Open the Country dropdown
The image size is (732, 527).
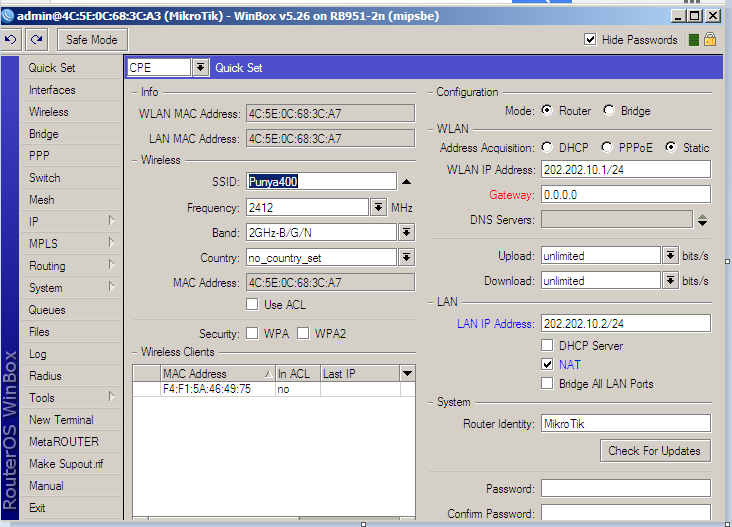407,257
